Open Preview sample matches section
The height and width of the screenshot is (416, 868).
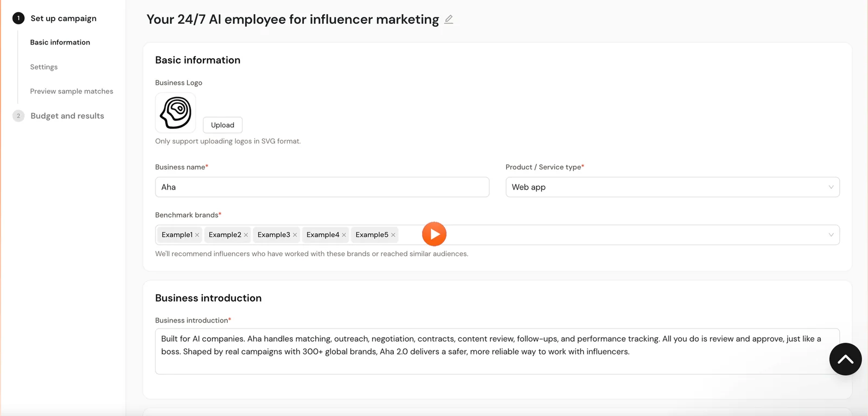pyautogui.click(x=72, y=91)
